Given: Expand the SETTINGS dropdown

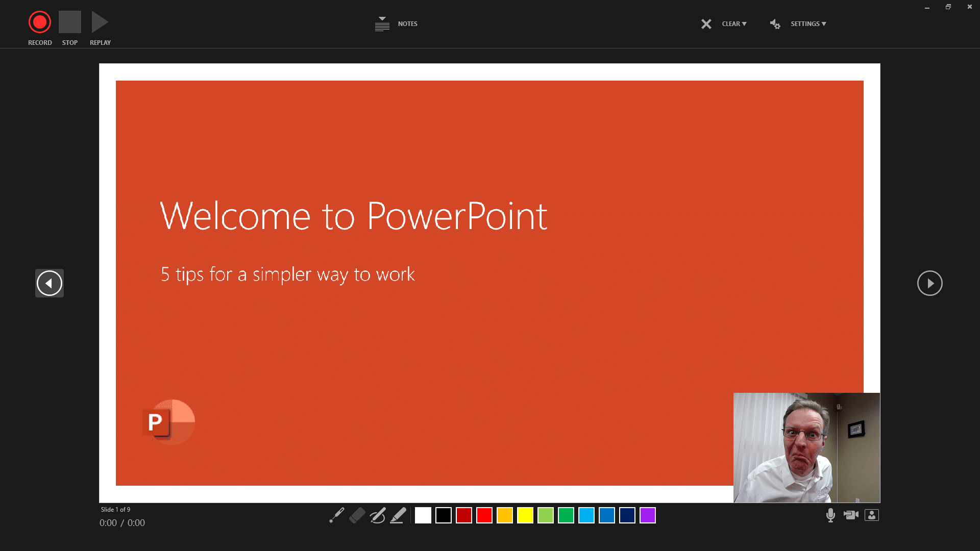Looking at the screenshot, I should point(808,24).
